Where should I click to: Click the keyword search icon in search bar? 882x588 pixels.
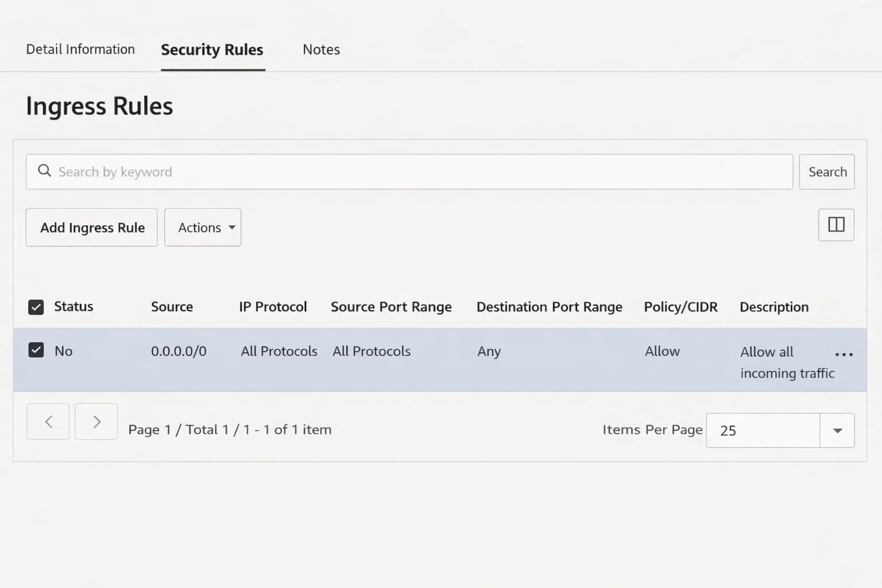[x=44, y=171]
